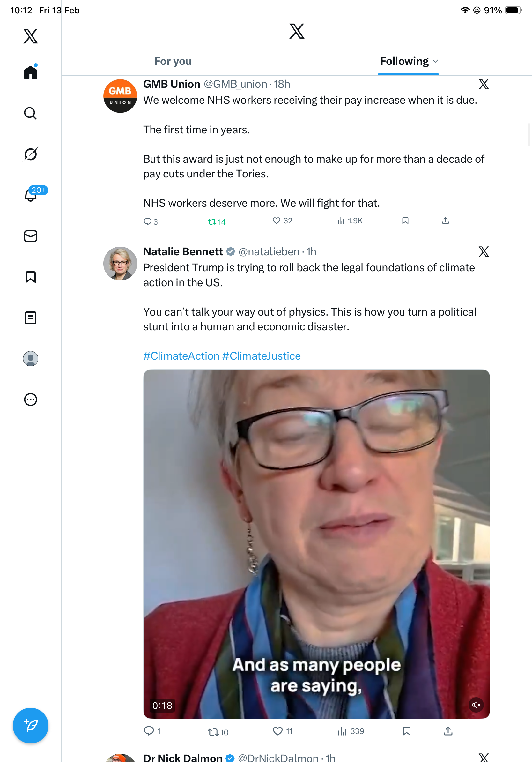Screen dimensions: 532x762
Task: Open More options circle in sidebar
Action: [31, 400]
